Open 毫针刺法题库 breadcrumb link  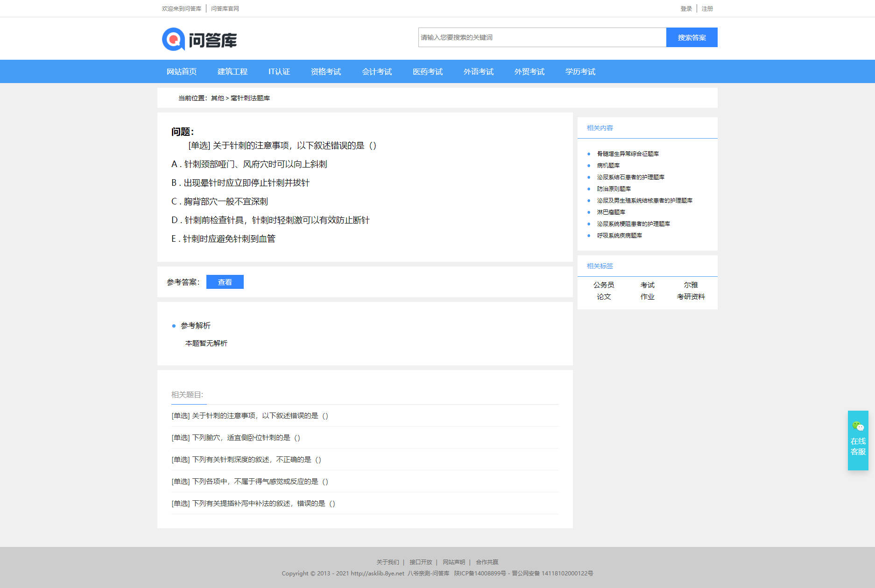pyautogui.click(x=250, y=98)
